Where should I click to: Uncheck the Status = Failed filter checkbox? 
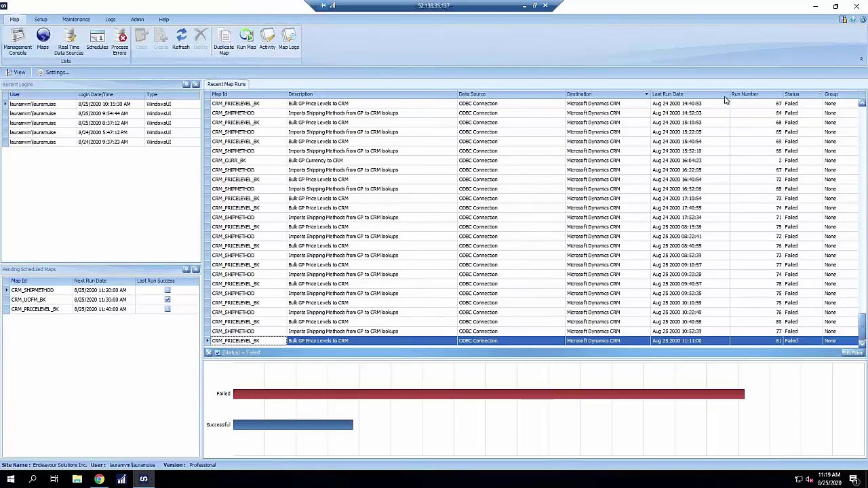[217, 352]
